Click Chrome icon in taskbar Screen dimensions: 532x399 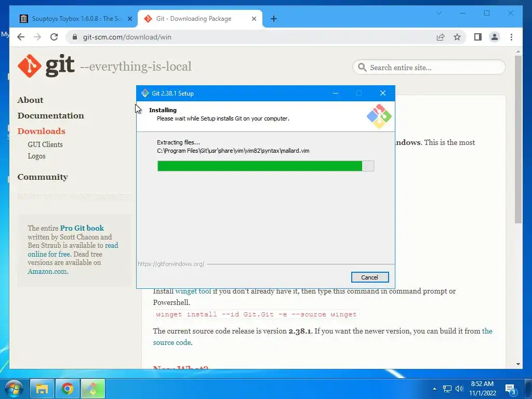[x=68, y=389]
